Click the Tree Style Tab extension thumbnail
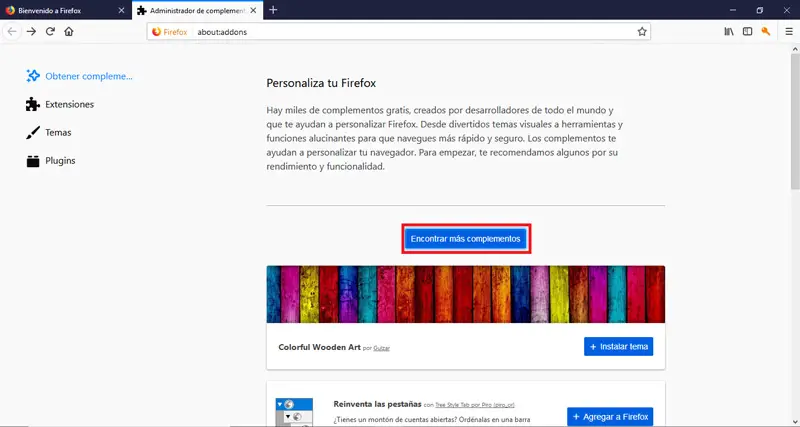Viewport: 800px width, 427px height. click(x=294, y=412)
